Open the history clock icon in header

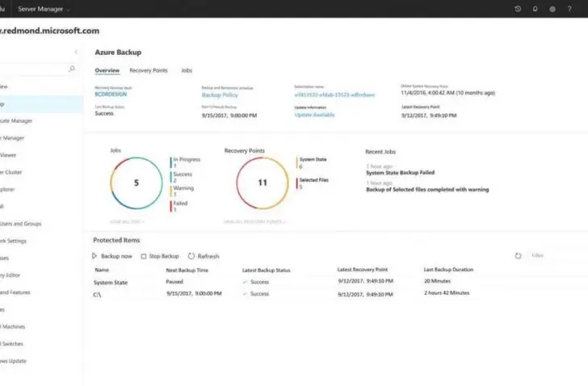[x=518, y=9]
